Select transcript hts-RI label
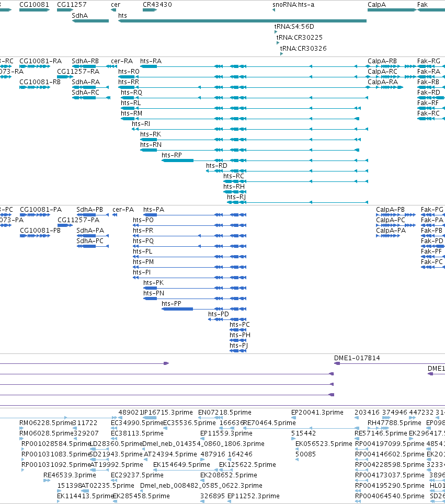The image size is (445, 504). point(141,124)
